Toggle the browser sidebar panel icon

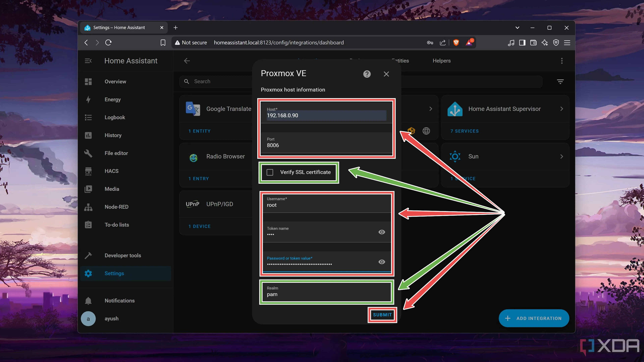coord(522,42)
